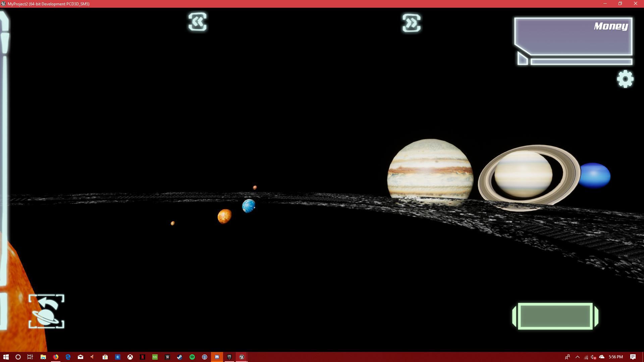The image size is (644, 362).
Task: Switch to Epic Games Launcher in taskbar
Action: [229, 357]
